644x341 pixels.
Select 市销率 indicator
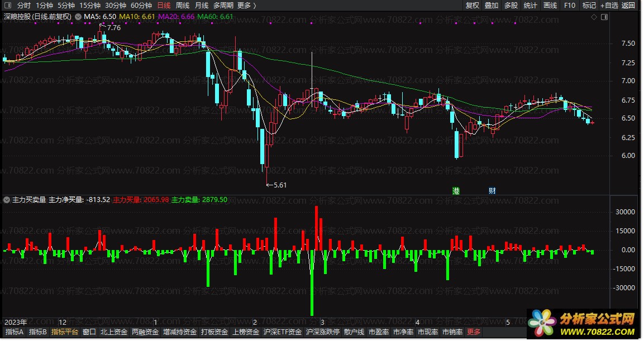452,332
